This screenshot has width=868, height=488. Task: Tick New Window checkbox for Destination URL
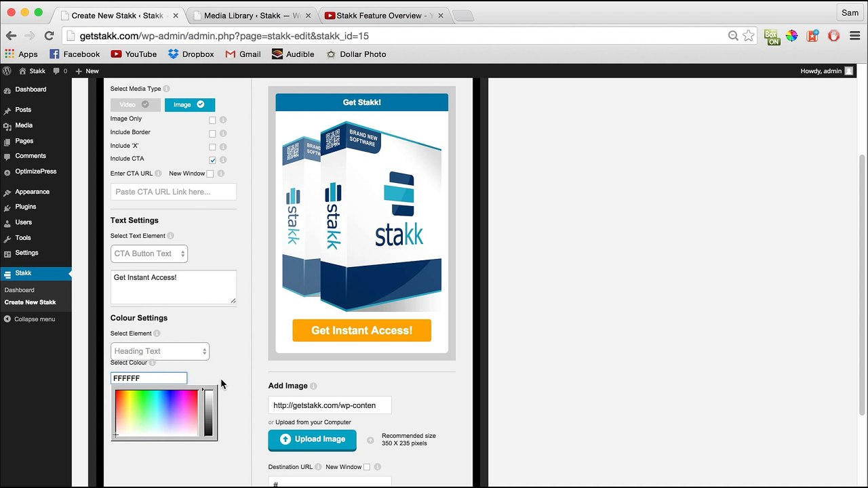[367, 467]
